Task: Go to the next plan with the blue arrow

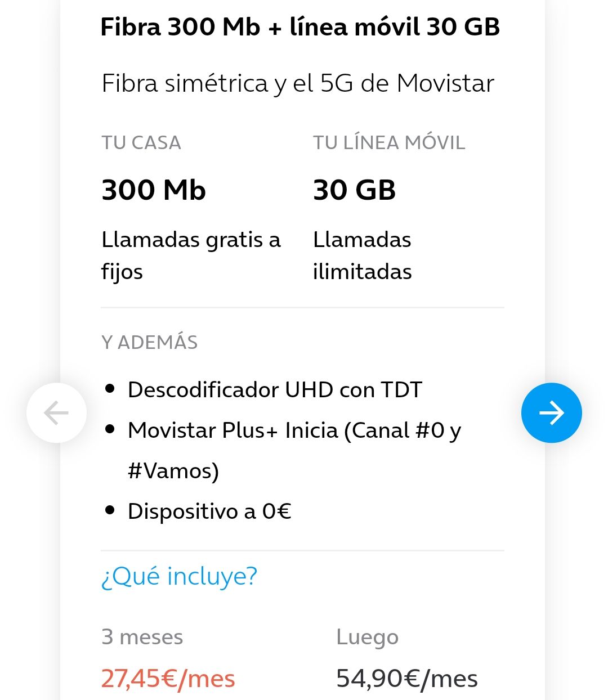Action: (x=551, y=412)
